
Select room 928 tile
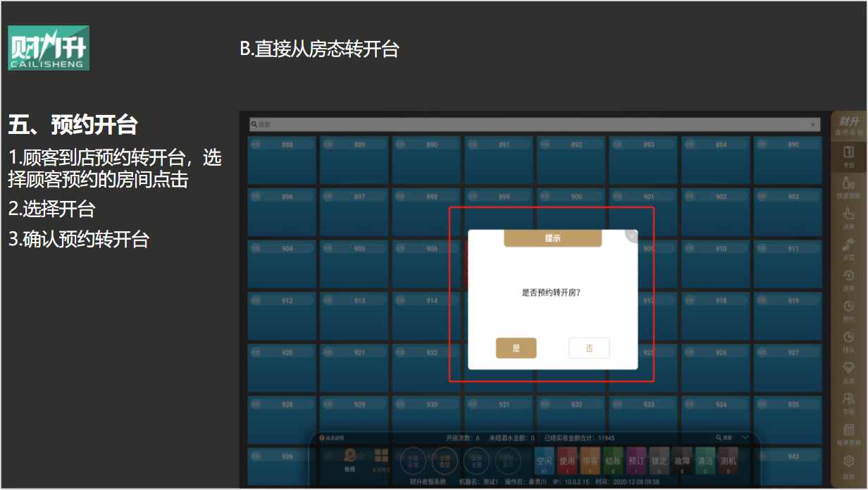click(x=283, y=420)
